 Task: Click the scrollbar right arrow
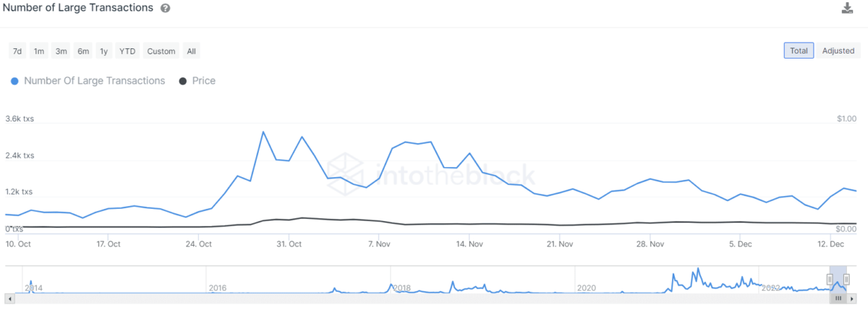point(857,298)
